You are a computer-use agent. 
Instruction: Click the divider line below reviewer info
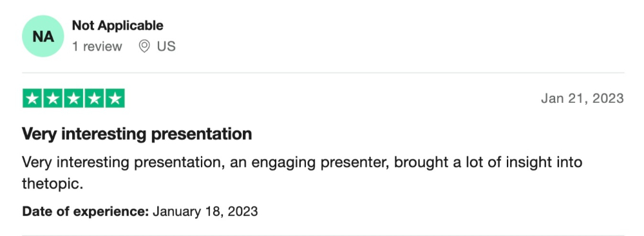click(x=323, y=73)
